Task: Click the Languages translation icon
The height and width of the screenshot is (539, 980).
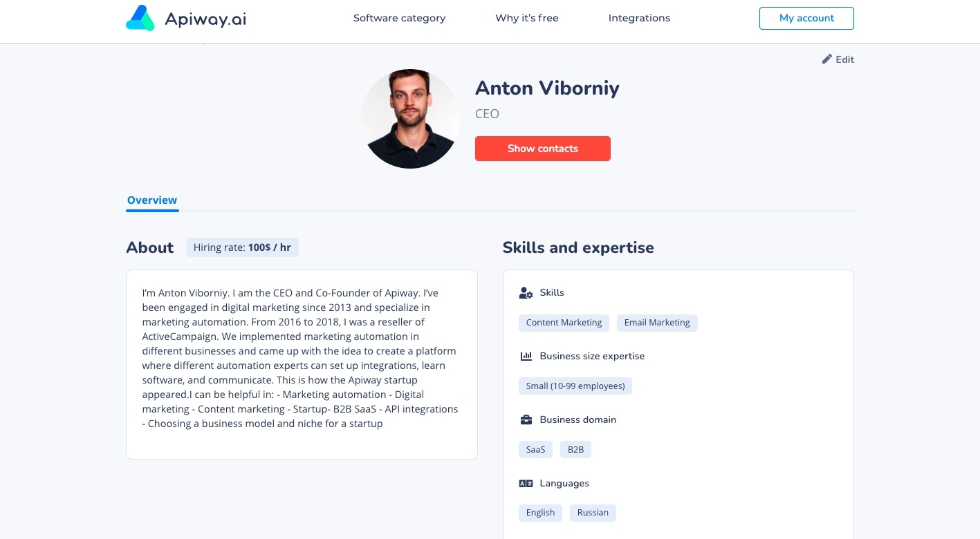Action: [526, 483]
